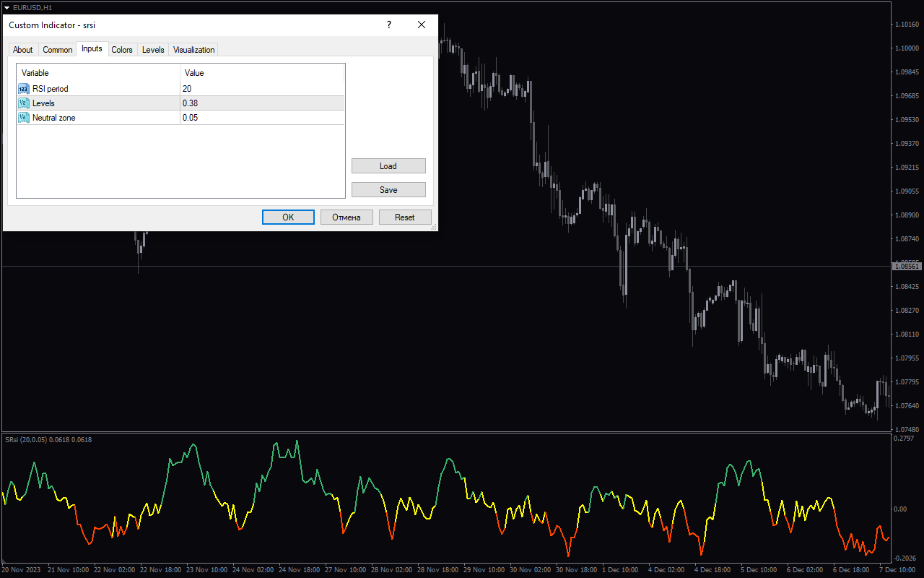Select the RSI period variable name
The height and width of the screenshot is (578, 924).
tap(51, 89)
